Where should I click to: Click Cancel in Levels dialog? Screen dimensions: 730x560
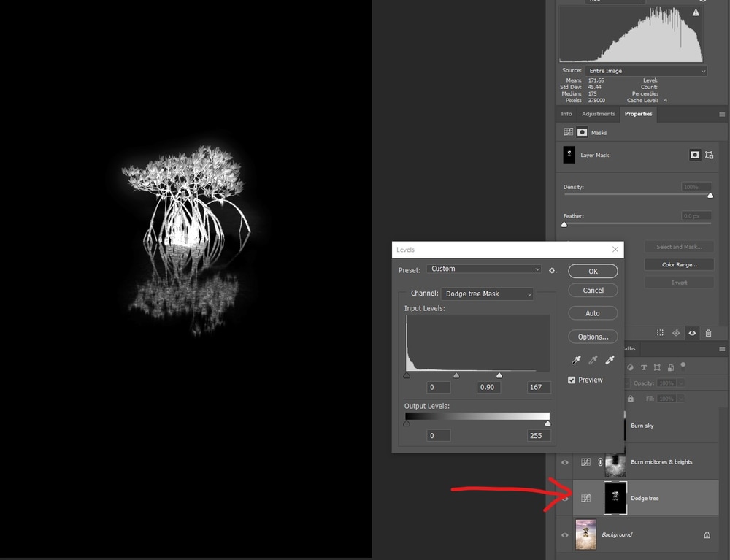593,290
